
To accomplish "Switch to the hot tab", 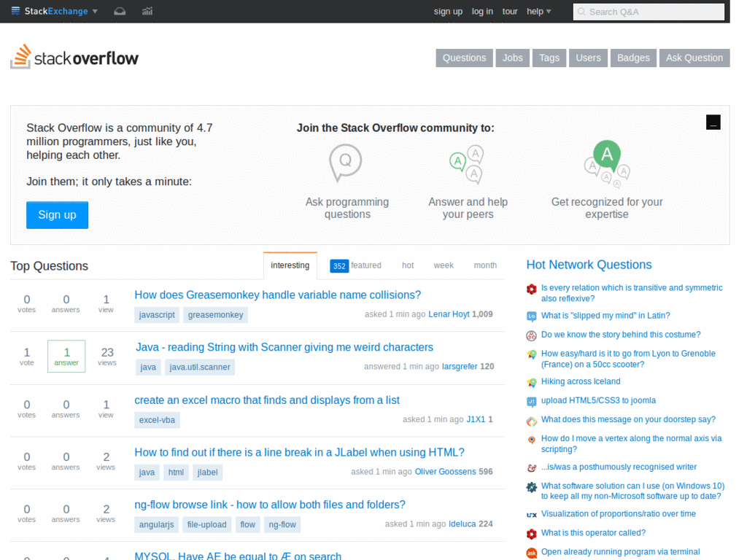I will tap(408, 265).
